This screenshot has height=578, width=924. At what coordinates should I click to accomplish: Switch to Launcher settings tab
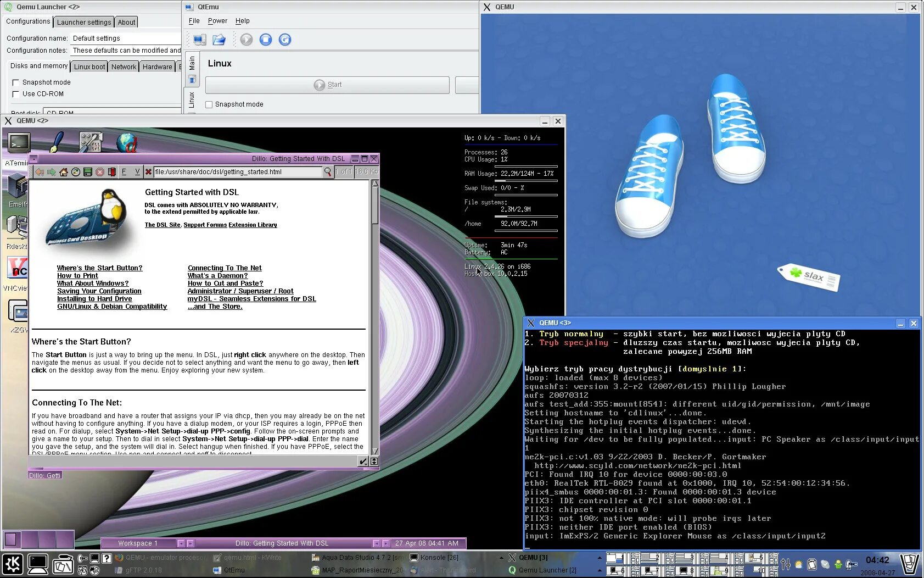[84, 22]
